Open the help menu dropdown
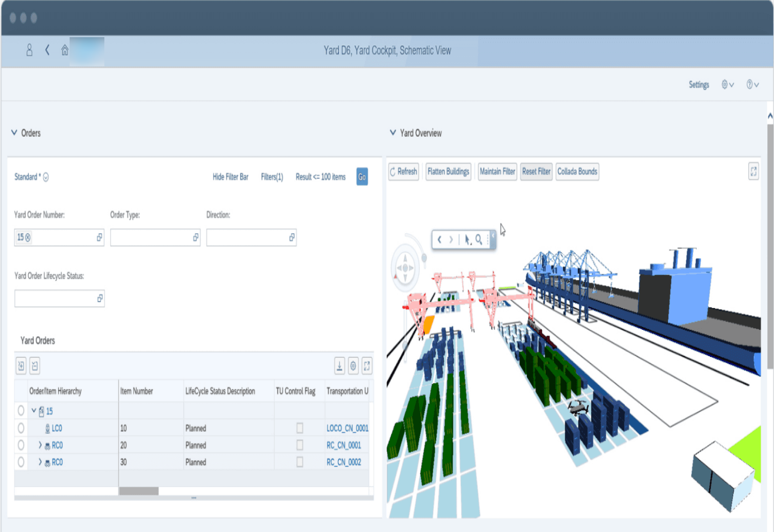The width and height of the screenshot is (774, 532). 753,84
